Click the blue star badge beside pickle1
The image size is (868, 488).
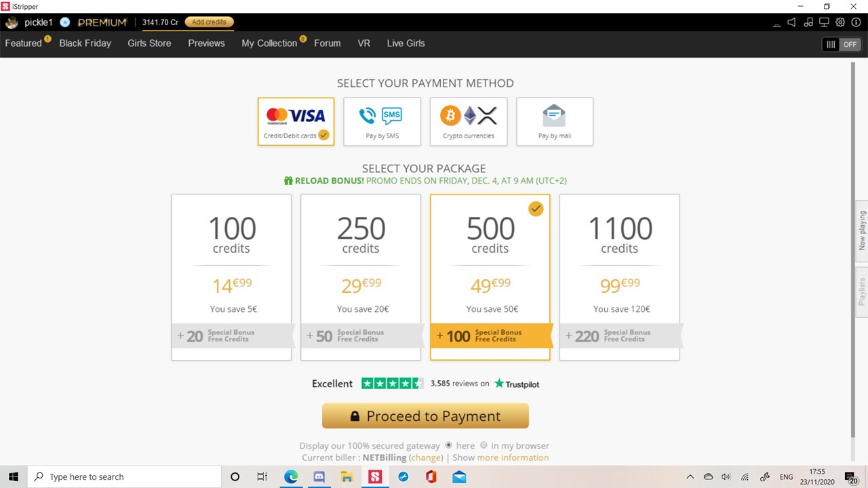click(65, 22)
